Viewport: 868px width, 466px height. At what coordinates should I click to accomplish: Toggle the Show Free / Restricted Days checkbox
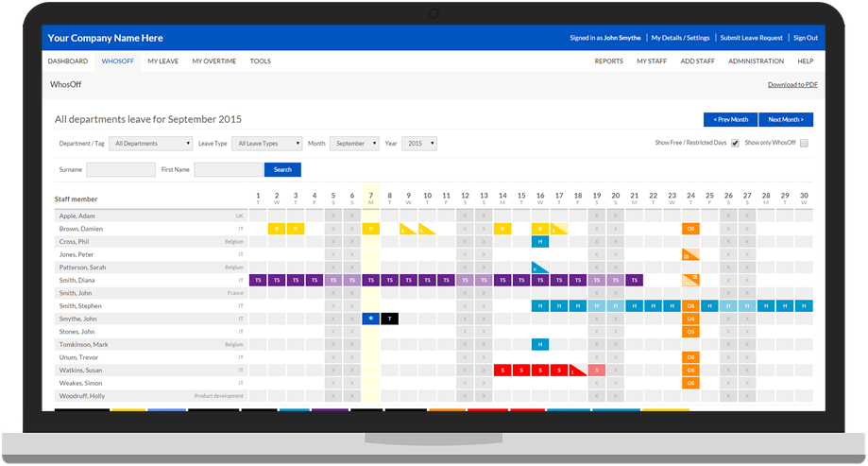pyautogui.click(x=735, y=143)
